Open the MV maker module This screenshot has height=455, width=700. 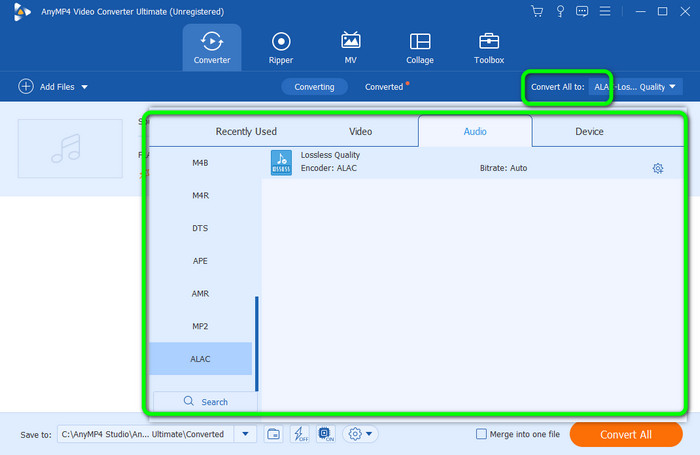pyautogui.click(x=350, y=47)
